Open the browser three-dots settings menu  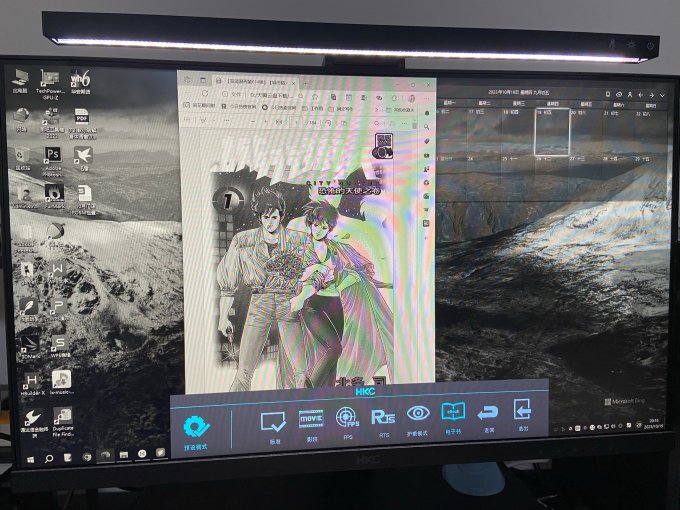coord(426,98)
